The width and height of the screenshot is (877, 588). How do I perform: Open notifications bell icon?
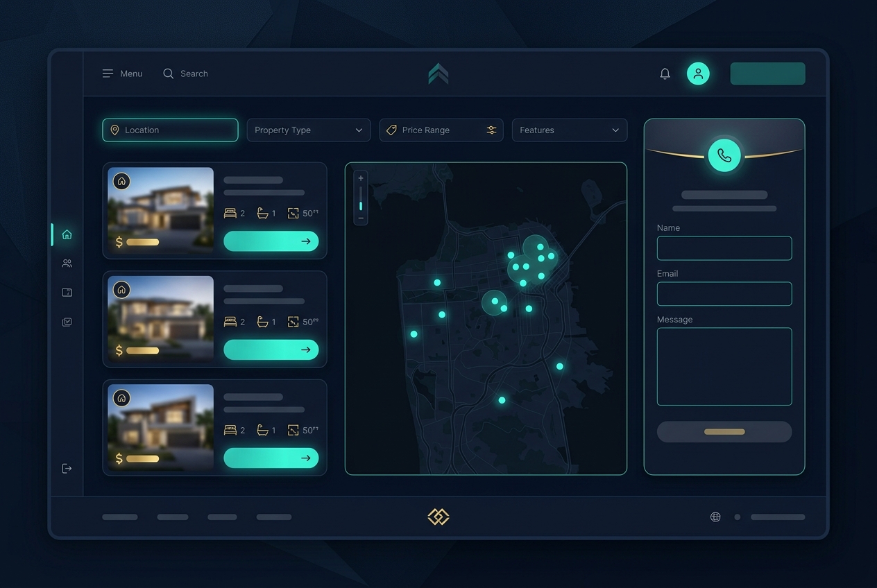coord(665,73)
